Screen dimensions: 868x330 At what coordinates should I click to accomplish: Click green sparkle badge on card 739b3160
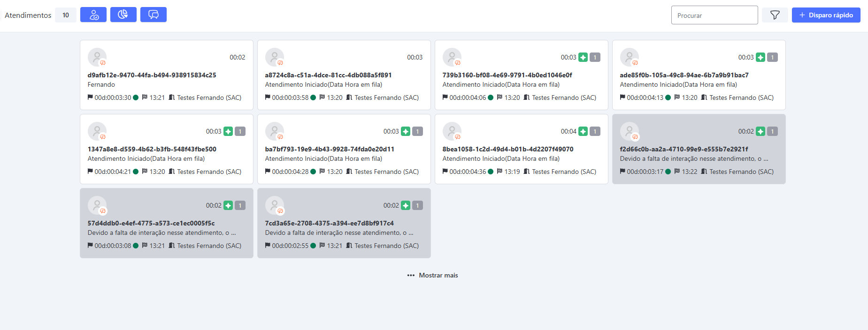pyautogui.click(x=583, y=57)
